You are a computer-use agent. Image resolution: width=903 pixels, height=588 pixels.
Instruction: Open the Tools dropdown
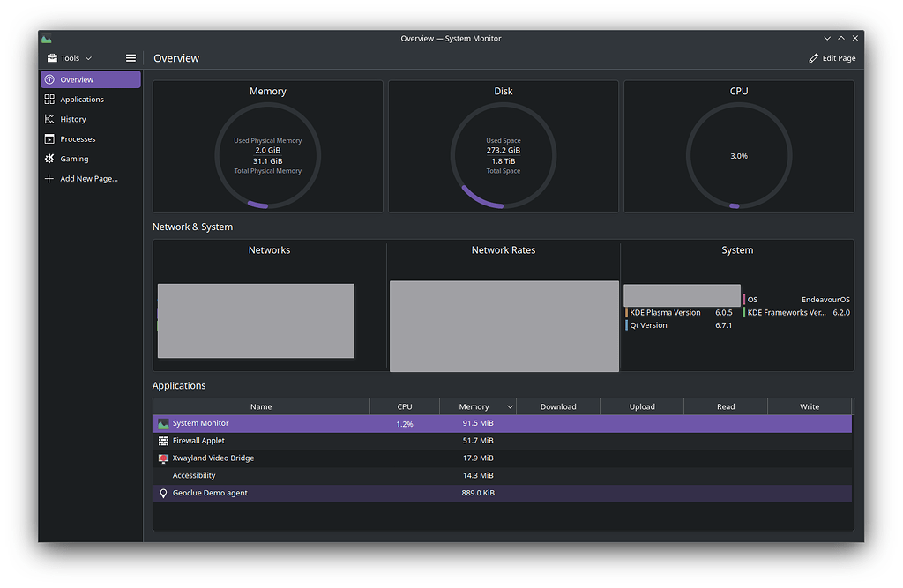[70, 57]
